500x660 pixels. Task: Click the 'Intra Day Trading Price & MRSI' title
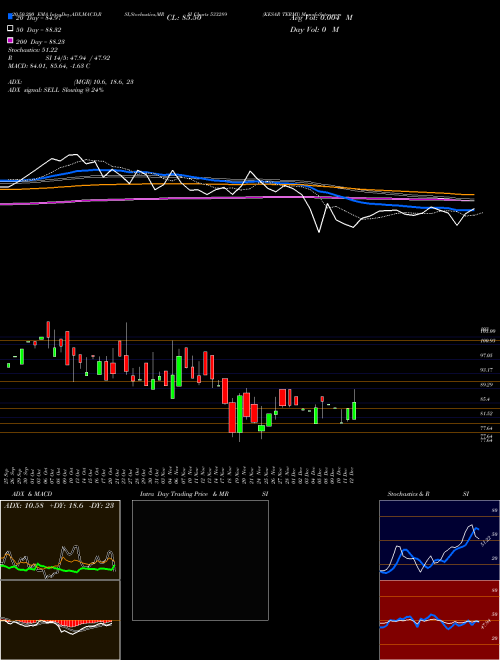click(x=204, y=494)
